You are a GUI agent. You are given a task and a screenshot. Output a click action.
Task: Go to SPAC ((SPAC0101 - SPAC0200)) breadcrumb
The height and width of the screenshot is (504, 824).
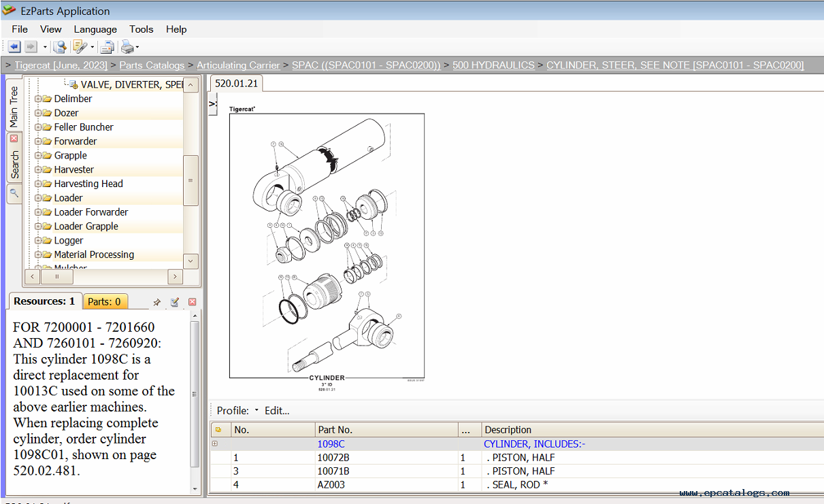pos(366,65)
